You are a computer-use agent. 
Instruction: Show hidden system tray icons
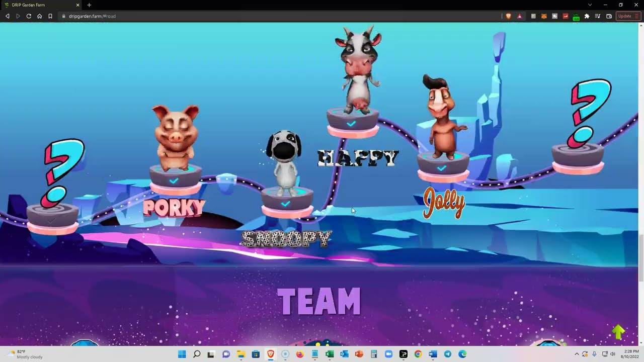click(x=577, y=354)
